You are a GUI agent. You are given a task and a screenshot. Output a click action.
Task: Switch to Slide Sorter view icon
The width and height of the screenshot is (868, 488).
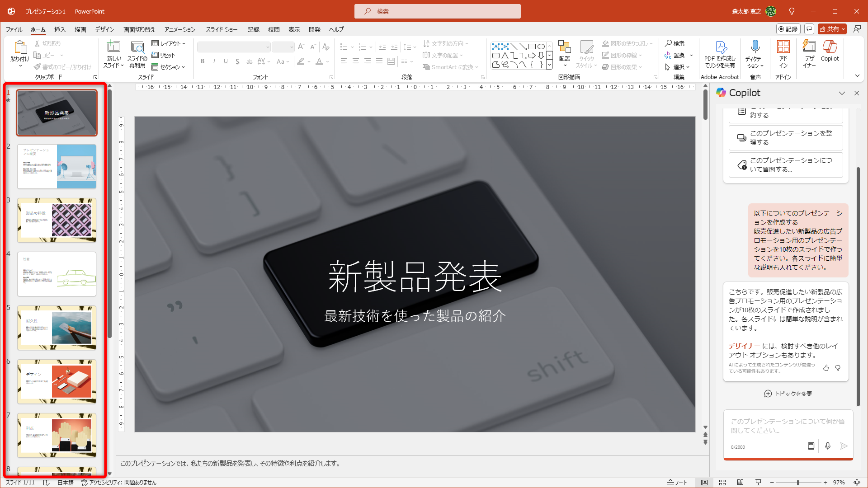tap(722, 483)
